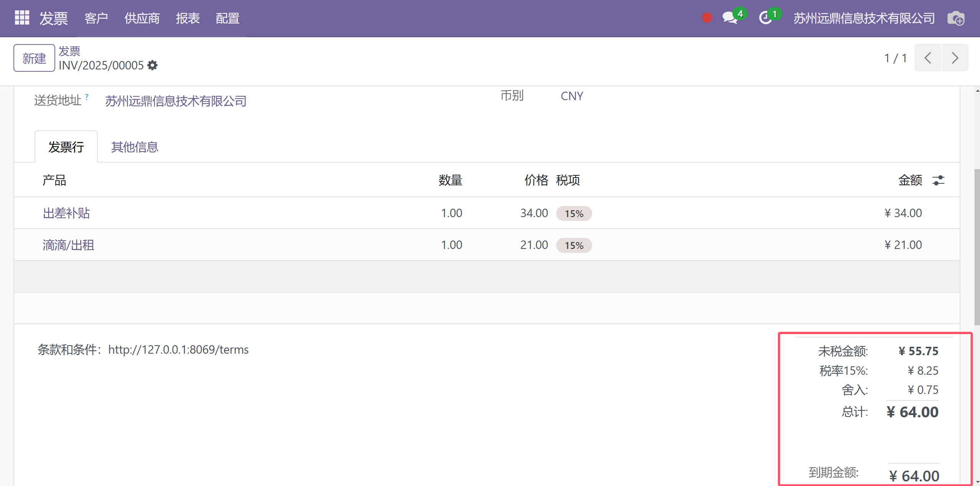This screenshot has height=486, width=980.
Task: Go to next record arrow
Action: click(x=955, y=58)
